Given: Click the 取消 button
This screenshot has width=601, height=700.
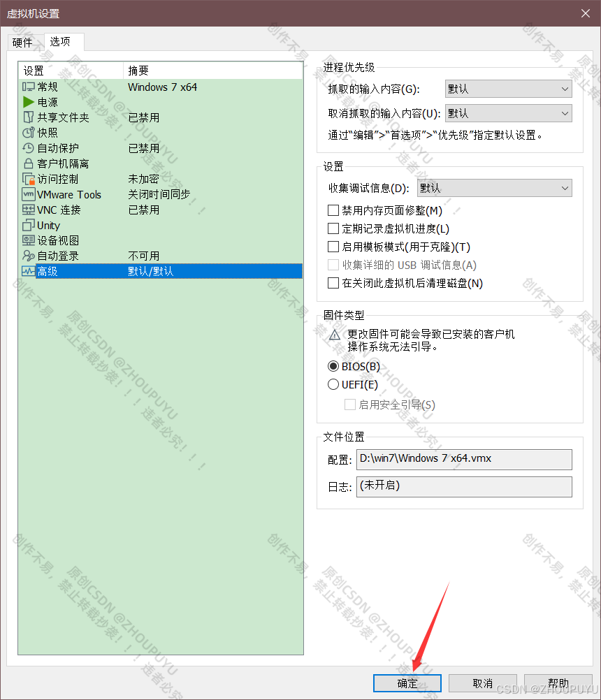Looking at the screenshot, I should (483, 683).
